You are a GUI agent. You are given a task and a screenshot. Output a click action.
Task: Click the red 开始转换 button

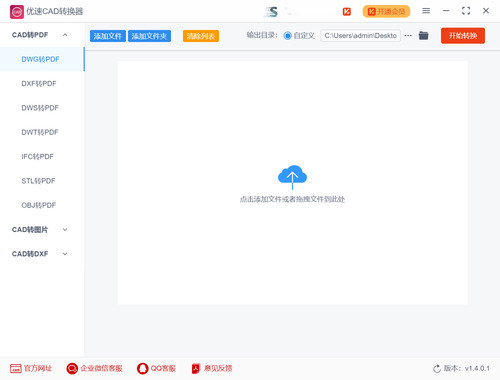coord(463,36)
